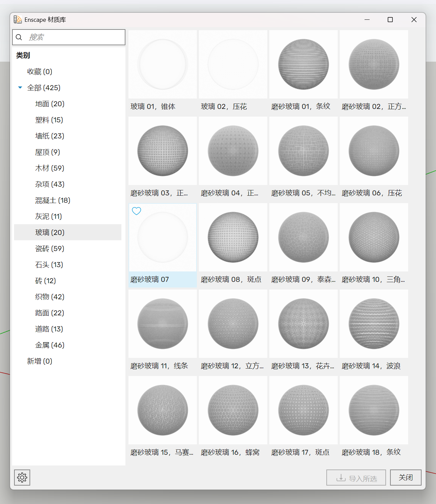Image resolution: width=436 pixels, height=504 pixels.
Task: Collapse the 全部 (425) category tree
Action: (x=20, y=88)
